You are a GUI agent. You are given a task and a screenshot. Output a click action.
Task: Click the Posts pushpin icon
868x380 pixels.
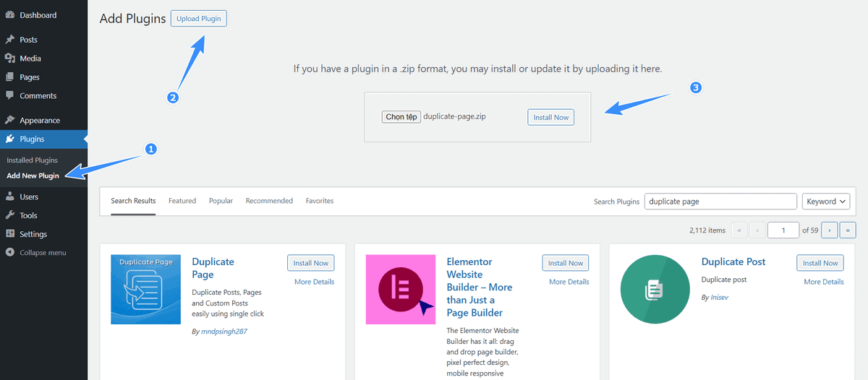point(9,40)
